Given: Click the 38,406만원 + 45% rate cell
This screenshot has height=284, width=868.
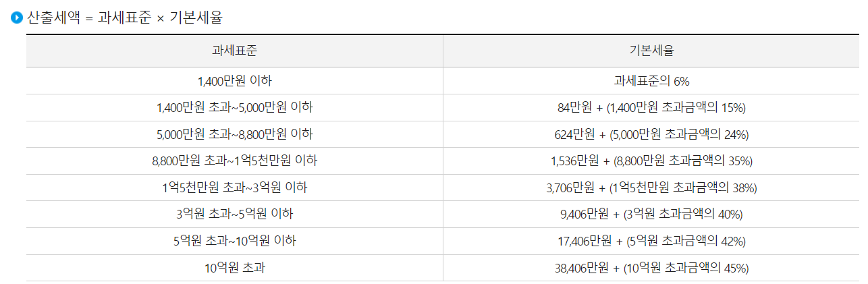Looking at the screenshot, I should coord(651,268).
